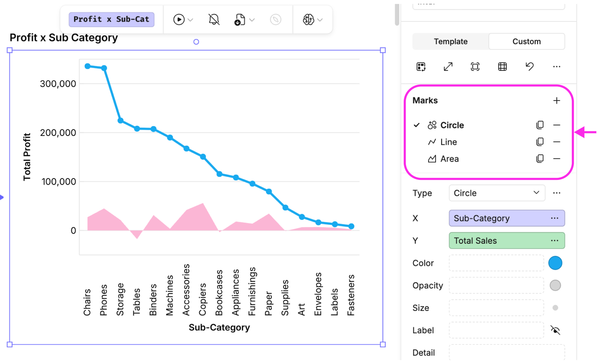Click the file download export icon
This screenshot has width=599, height=364.
pyautogui.click(x=239, y=19)
